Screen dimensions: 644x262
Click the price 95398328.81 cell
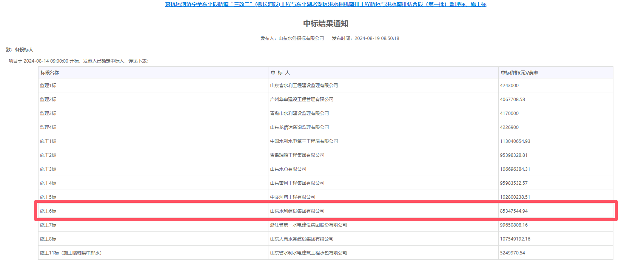[x=514, y=155]
